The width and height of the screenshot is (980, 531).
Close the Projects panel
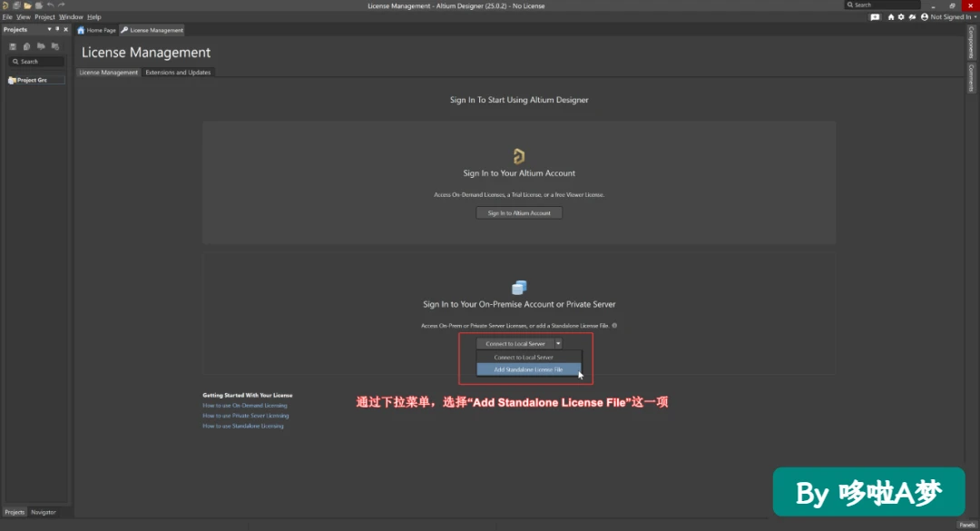(x=65, y=29)
